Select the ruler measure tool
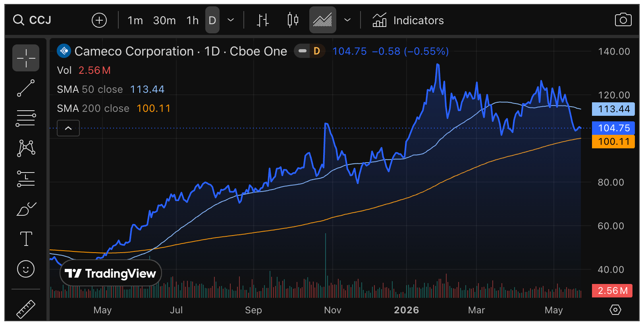 coord(26,309)
